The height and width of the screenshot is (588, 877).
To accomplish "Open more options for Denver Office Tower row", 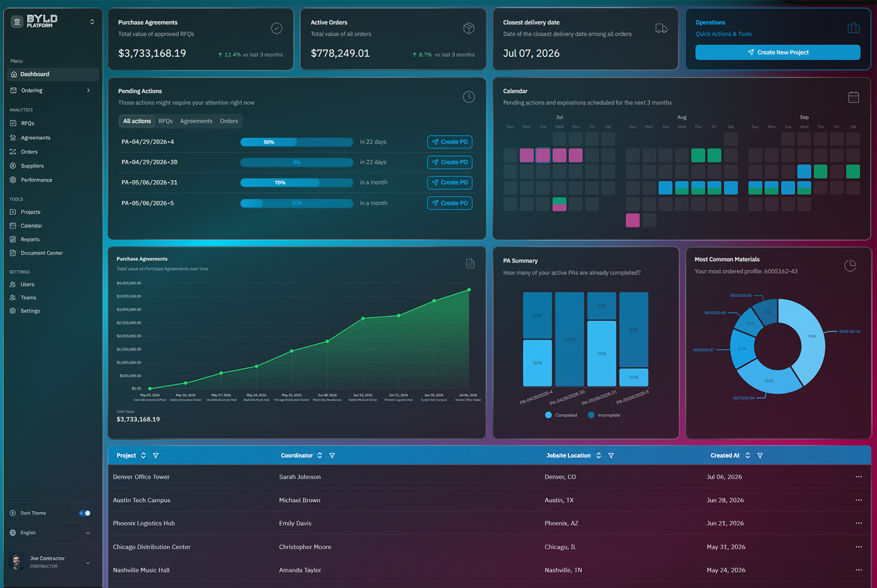I will pyautogui.click(x=859, y=477).
